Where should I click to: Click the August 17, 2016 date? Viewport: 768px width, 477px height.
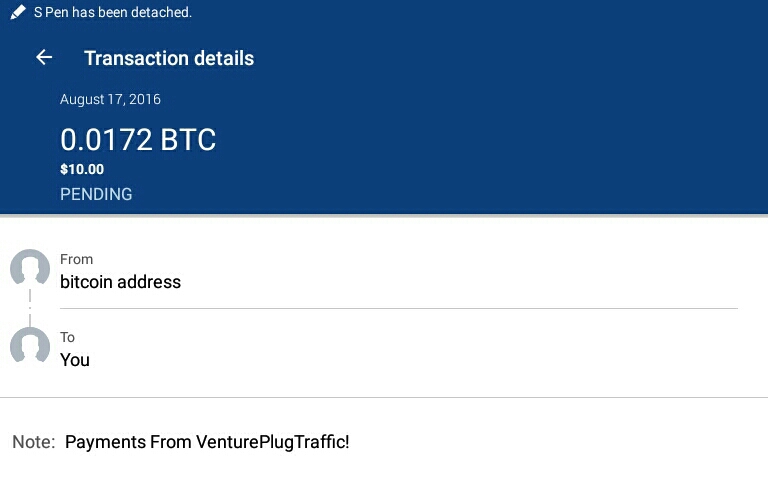pyautogui.click(x=110, y=99)
